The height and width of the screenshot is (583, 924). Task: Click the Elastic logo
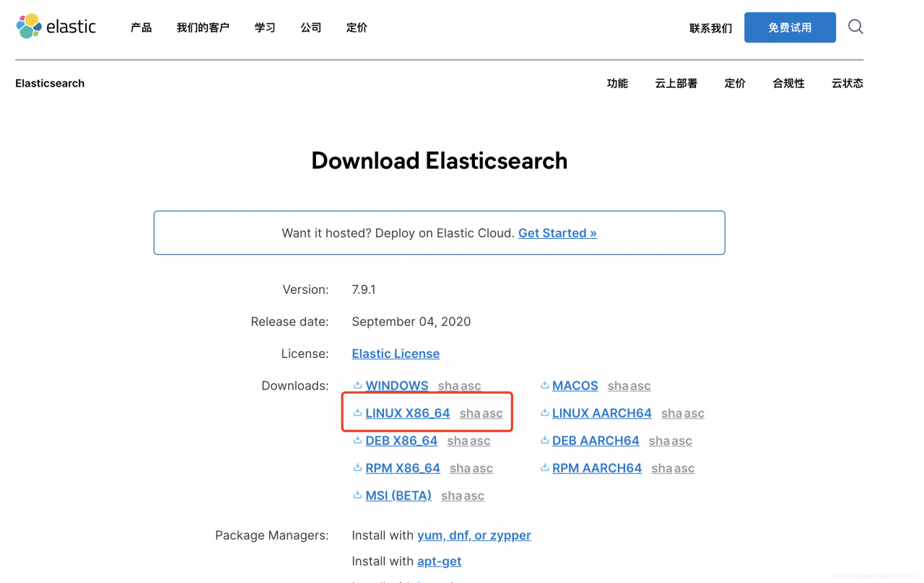(x=56, y=27)
